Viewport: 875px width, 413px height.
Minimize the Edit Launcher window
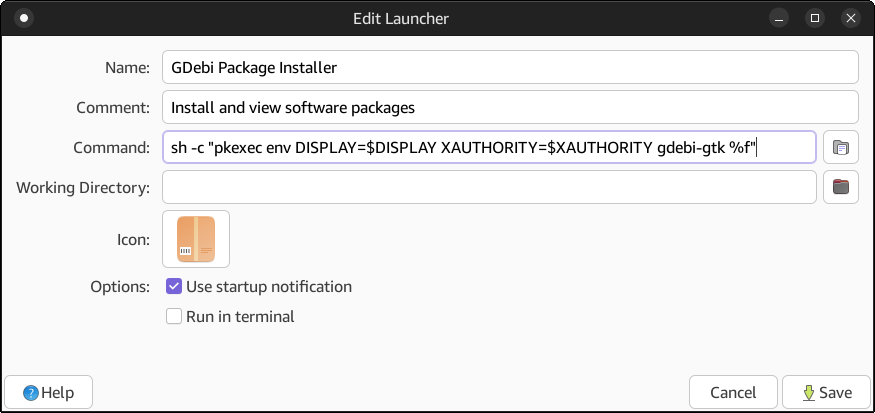pos(779,18)
